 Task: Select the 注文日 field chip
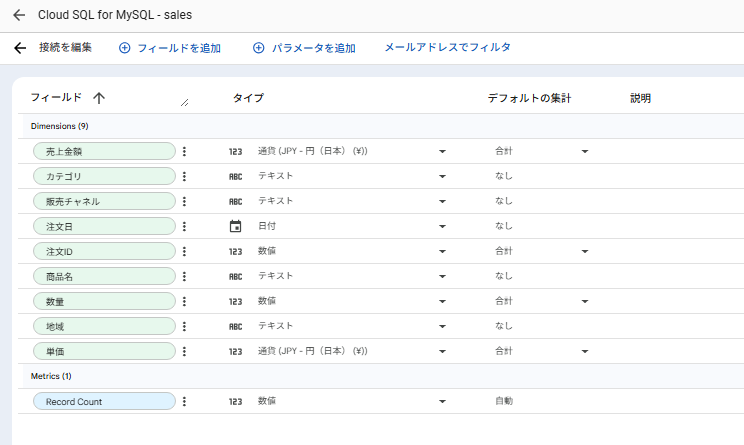pyautogui.click(x=104, y=226)
